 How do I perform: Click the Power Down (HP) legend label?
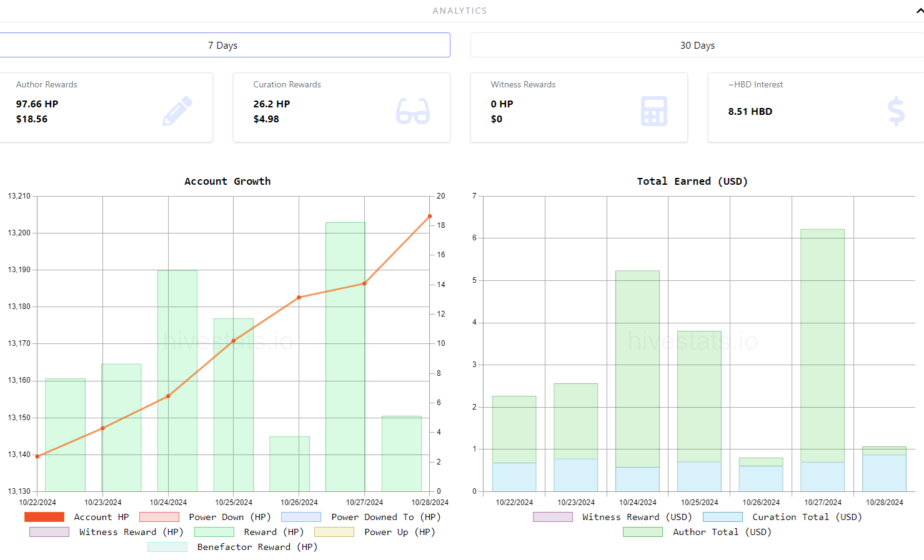tap(230, 517)
